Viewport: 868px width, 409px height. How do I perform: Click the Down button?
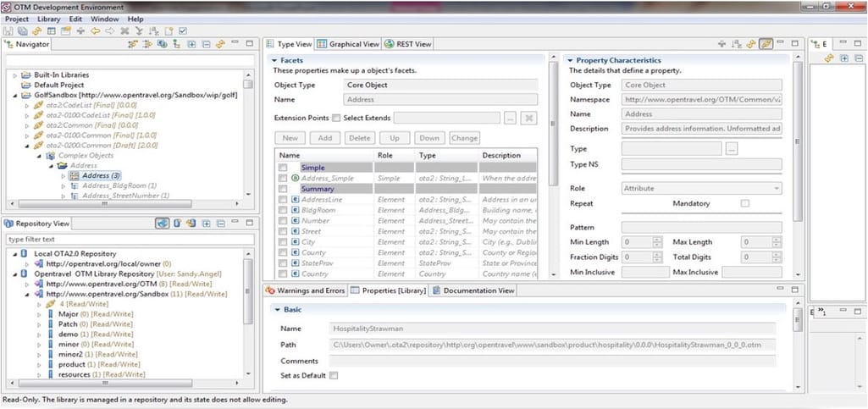tap(429, 138)
